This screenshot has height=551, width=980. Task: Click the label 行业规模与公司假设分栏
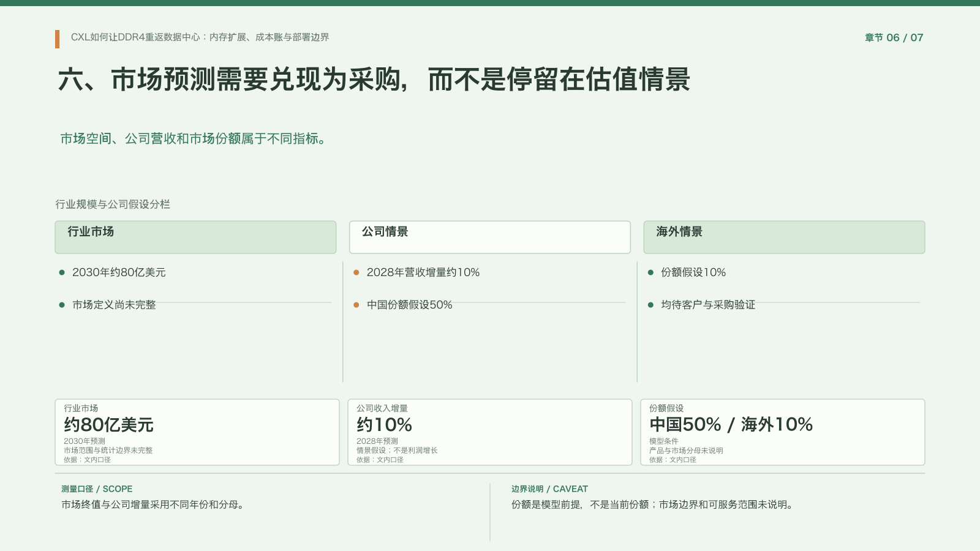(113, 204)
